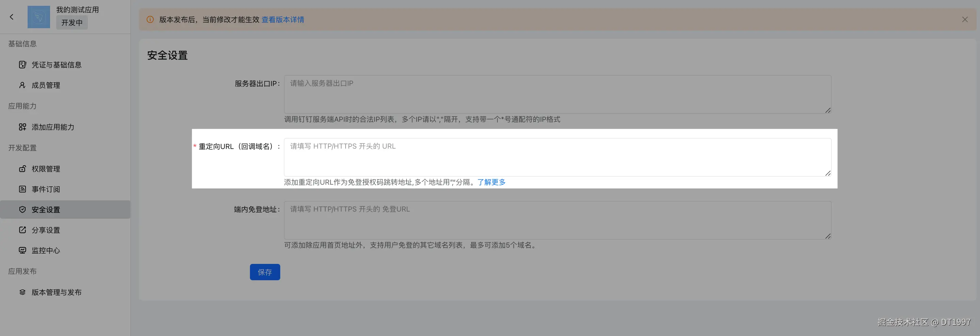This screenshot has height=336, width=980.
Task: Open 权限管理 menu item
Action: pos(65,169)
